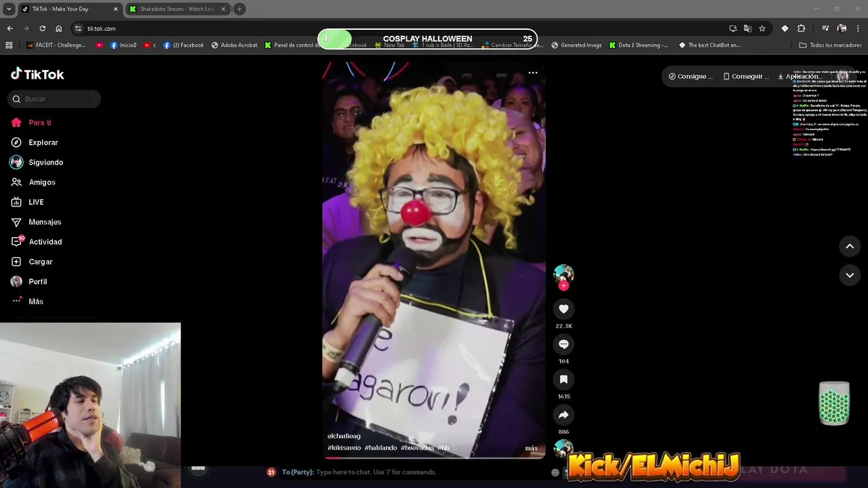Open the Chrome apps grid shortcut
The width and height of the screenshot is (868, 488).
point(9,45)
